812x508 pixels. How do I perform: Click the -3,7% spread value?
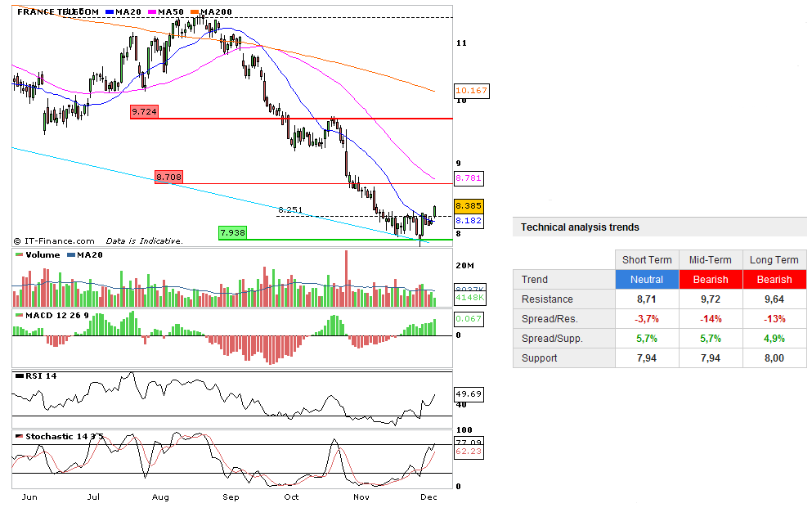point(647,319)
